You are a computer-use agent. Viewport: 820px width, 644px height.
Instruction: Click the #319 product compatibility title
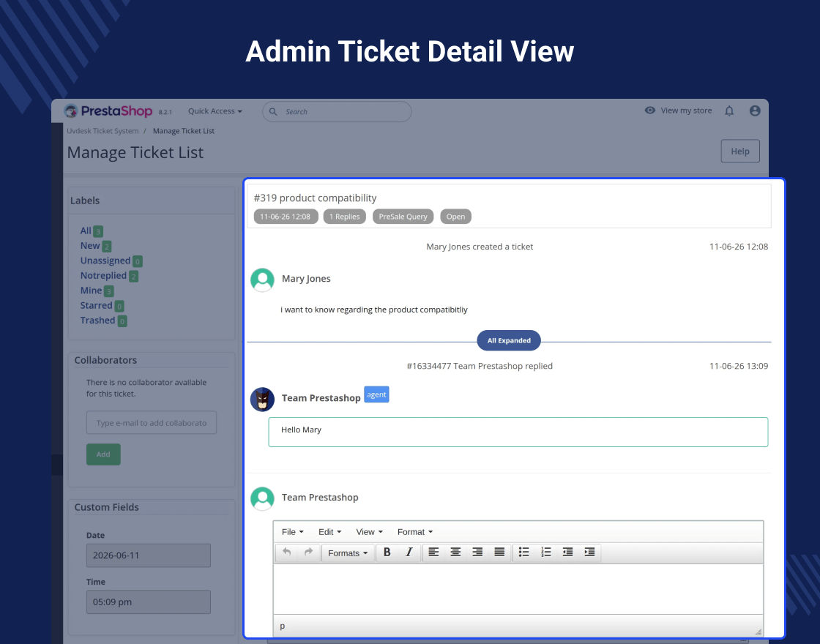pos(315,198)
